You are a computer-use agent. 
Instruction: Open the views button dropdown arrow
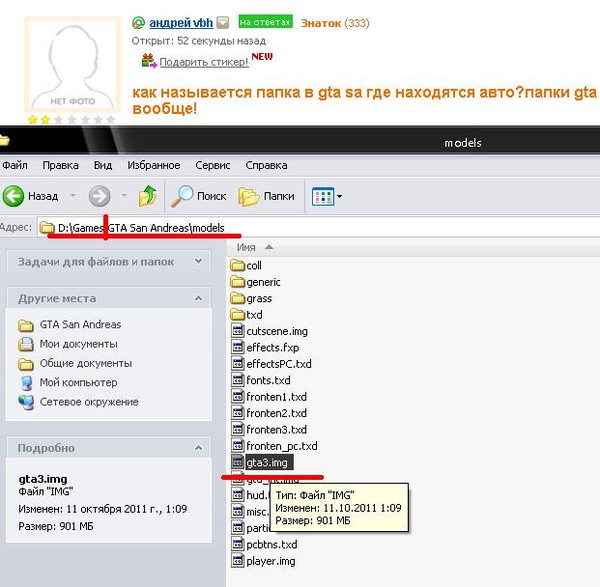[x=339, y=197]
